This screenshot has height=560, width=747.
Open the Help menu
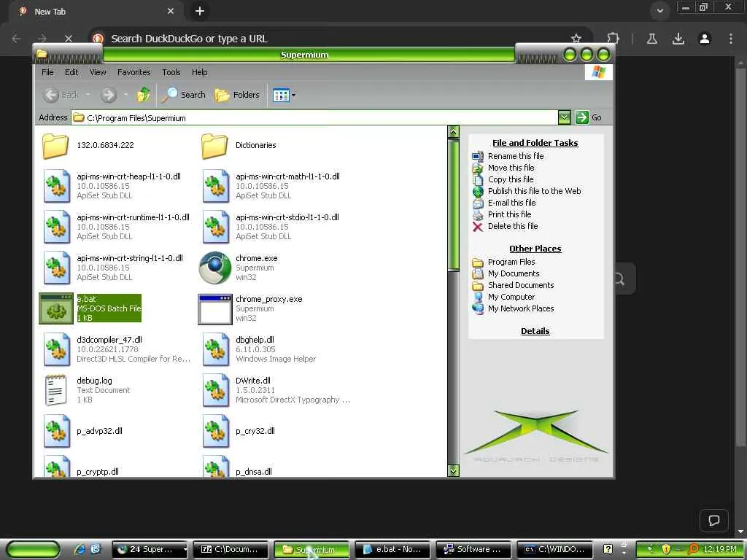click(200, 72)
